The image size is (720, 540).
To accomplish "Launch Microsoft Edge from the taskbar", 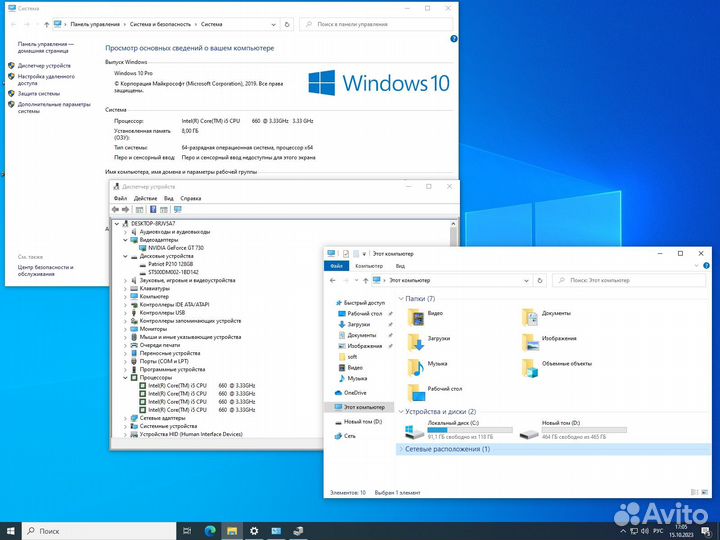I will (x=210, y=531).
